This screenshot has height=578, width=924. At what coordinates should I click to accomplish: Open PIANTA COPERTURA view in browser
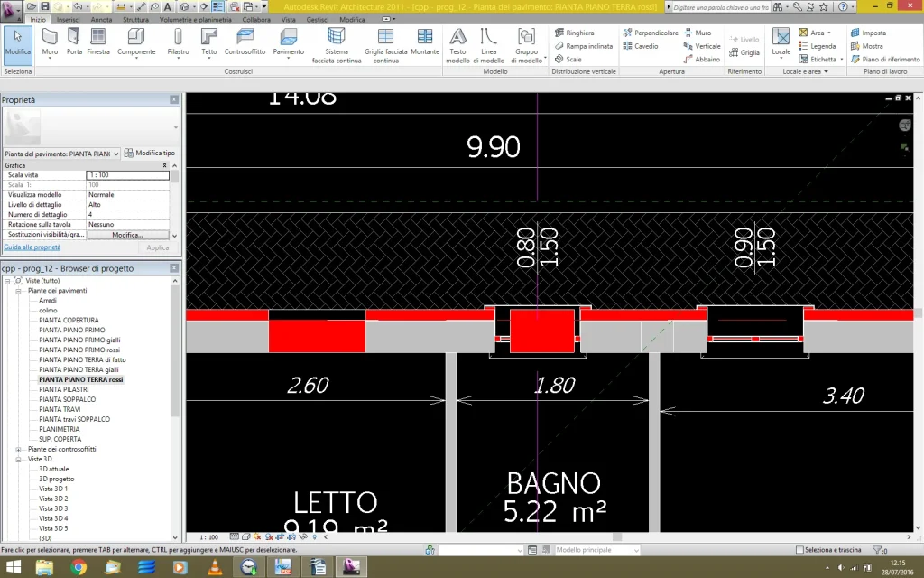pyautogui.click(x=69, y=320)
